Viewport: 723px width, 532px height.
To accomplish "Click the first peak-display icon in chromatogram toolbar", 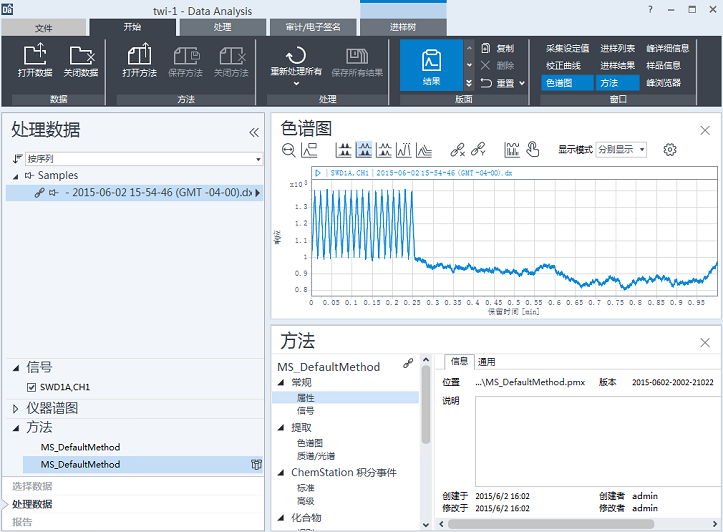I will tap(344, 150).
